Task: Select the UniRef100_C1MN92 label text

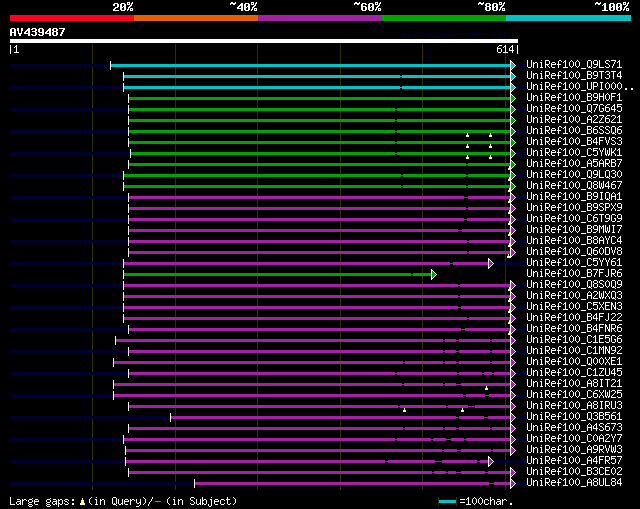Action: [574, 351]
